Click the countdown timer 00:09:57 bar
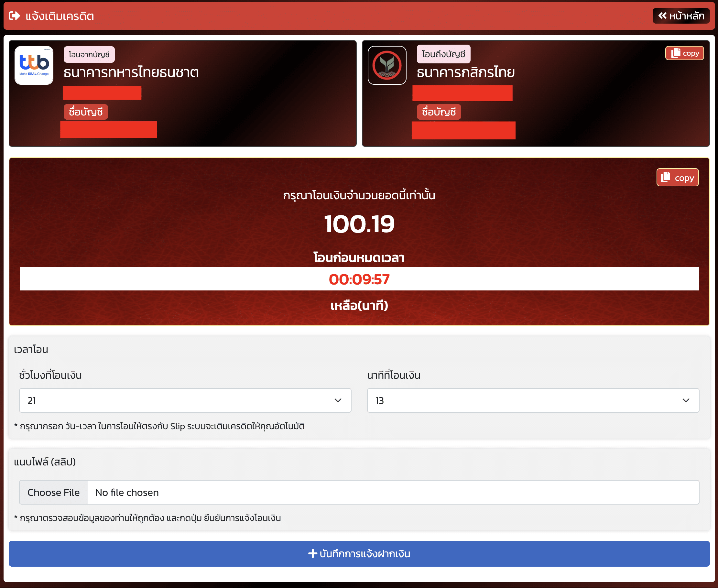Viewport: 718px width, 588px height. [x=359, y=279]
